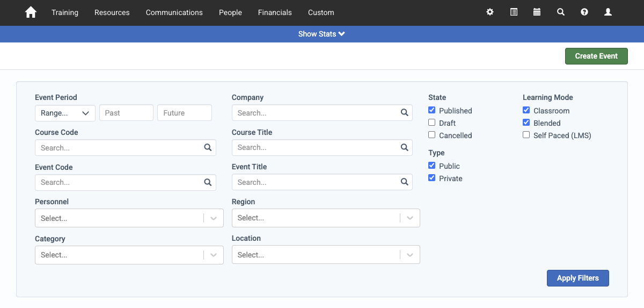This screenshot has width=644, height=308.
Task: Open the Category select dropdown
Action: pos(129,255)
